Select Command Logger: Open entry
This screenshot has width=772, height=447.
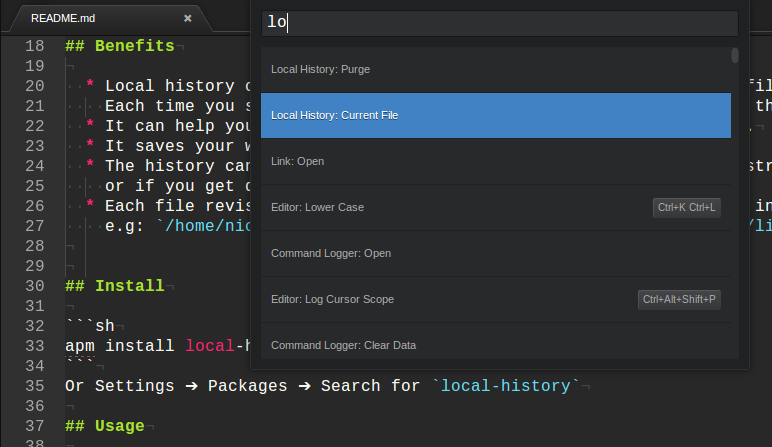pos(496,254)
